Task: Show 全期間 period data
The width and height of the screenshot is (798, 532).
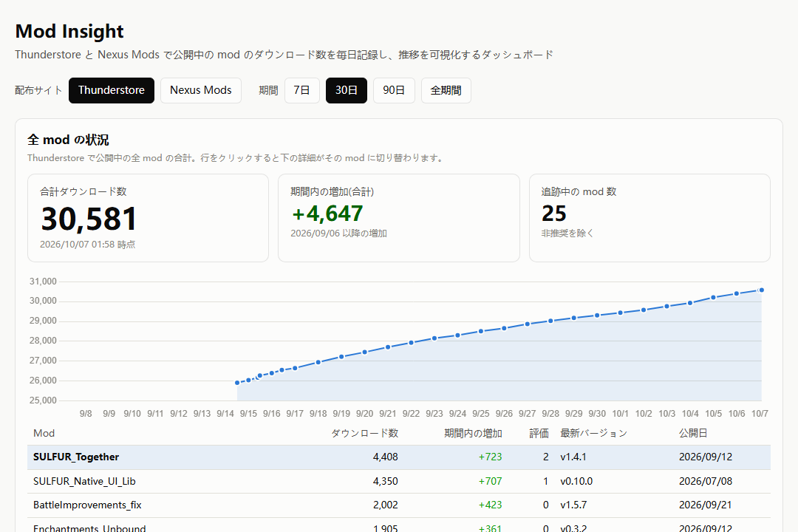Action: tap(446, 91)
